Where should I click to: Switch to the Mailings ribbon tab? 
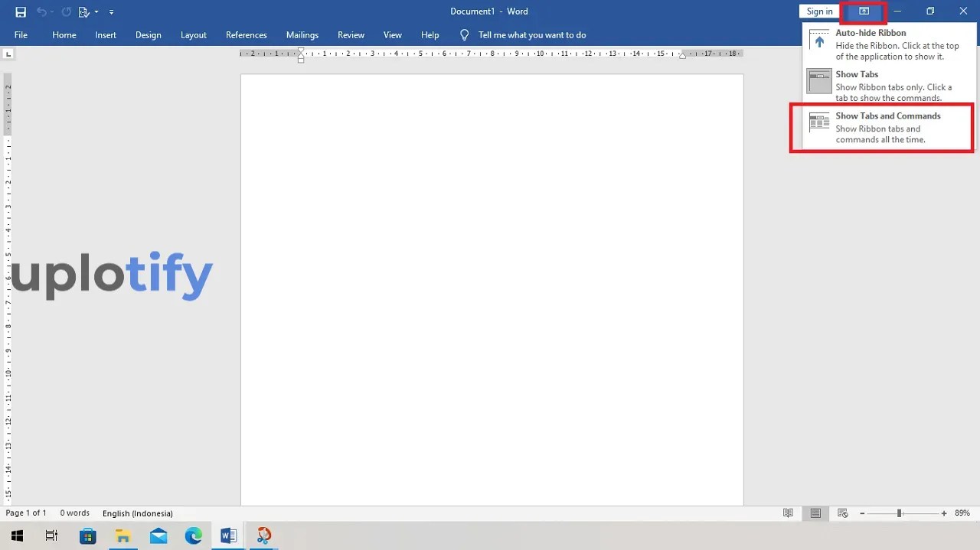[x=302, y=35]
